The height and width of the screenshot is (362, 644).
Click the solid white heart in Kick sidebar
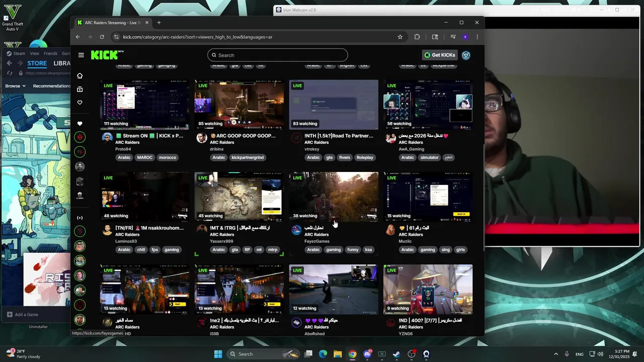pyautogui.click(x=79, y=124)
